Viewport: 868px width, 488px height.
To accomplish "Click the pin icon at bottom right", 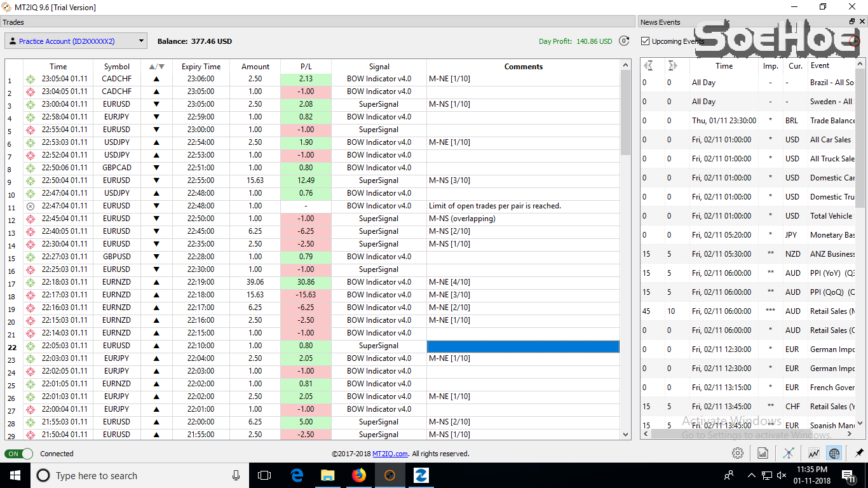I will tap(860, 453).
